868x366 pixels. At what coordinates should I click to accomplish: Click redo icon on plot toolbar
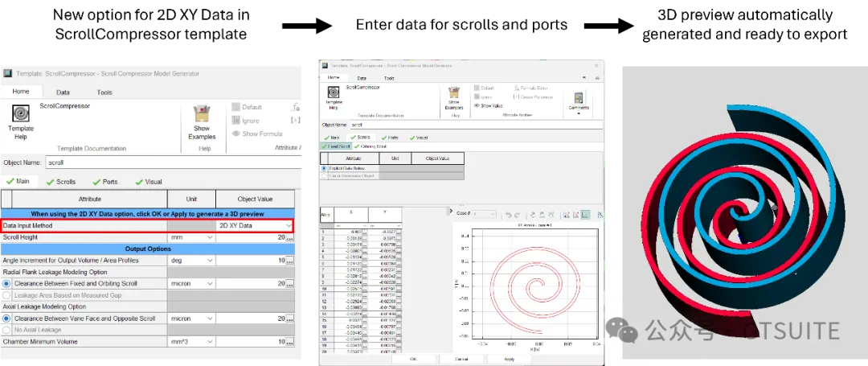518,214
